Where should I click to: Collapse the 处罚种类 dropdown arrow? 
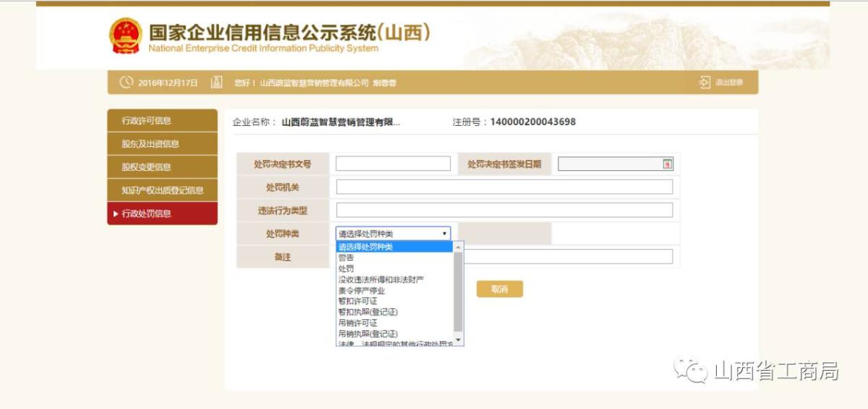pos(444,234)
